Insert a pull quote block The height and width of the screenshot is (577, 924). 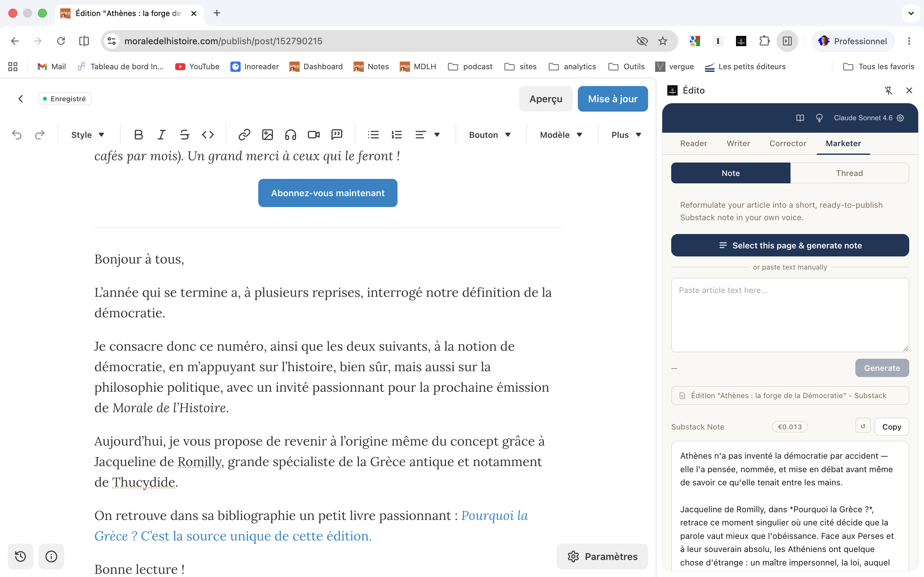[x=337, y=135]
